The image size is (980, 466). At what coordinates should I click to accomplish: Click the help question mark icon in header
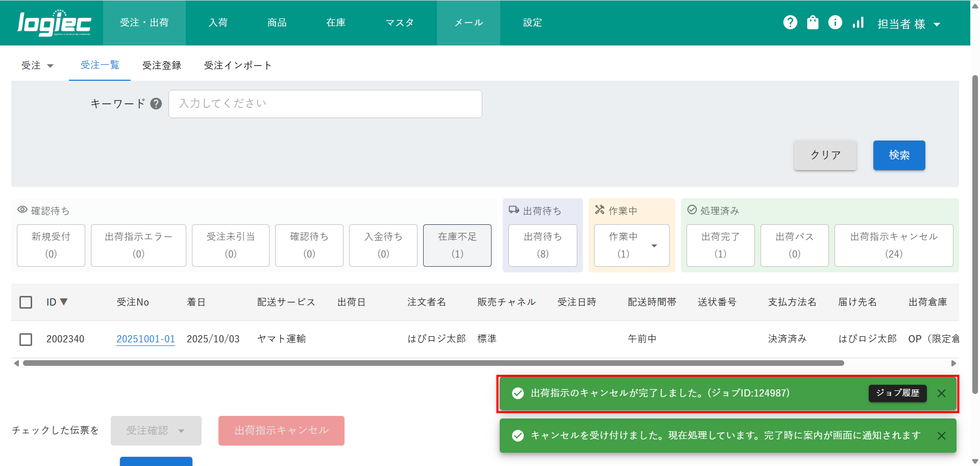(x=790, y=22)
